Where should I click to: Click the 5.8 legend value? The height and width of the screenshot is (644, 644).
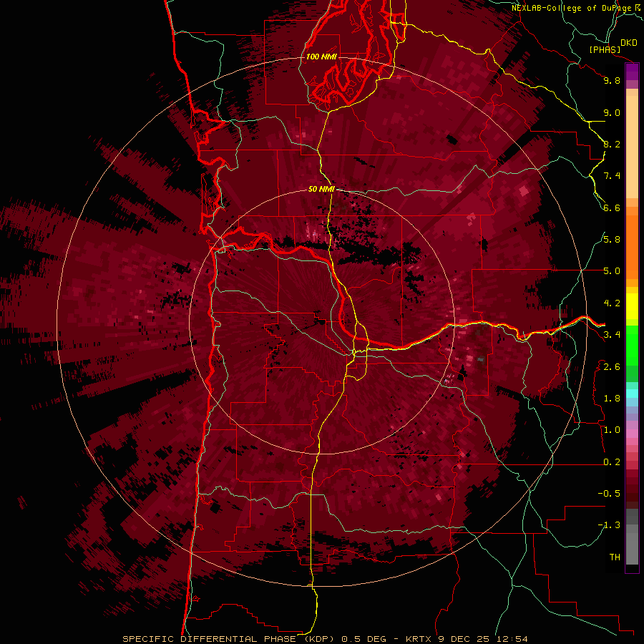pos(612,240)
